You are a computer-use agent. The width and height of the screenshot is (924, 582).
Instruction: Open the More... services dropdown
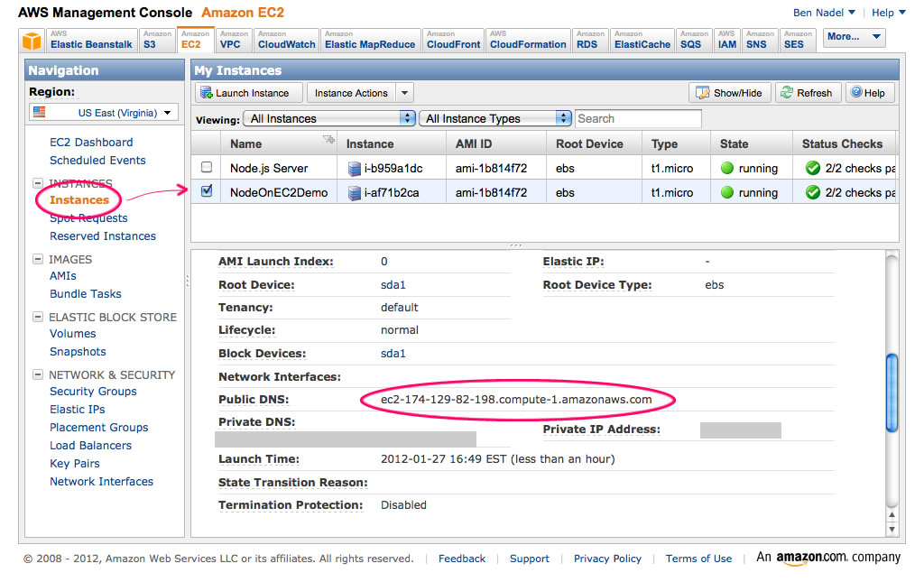coord(854,36)
